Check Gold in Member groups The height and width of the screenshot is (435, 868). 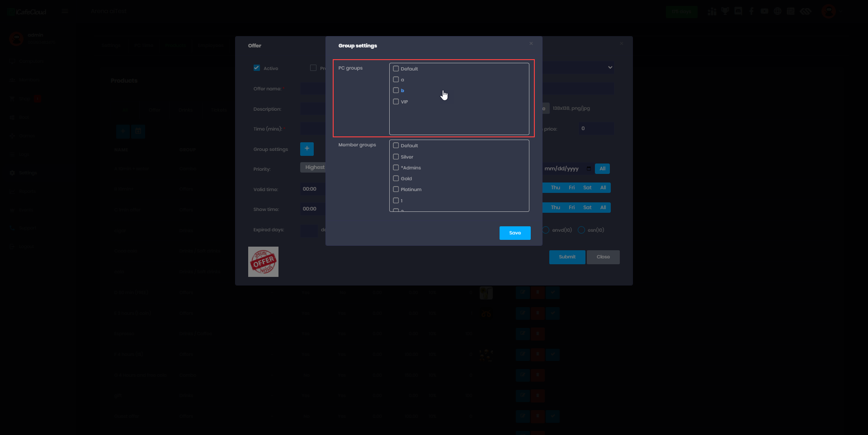click(396, 178)
